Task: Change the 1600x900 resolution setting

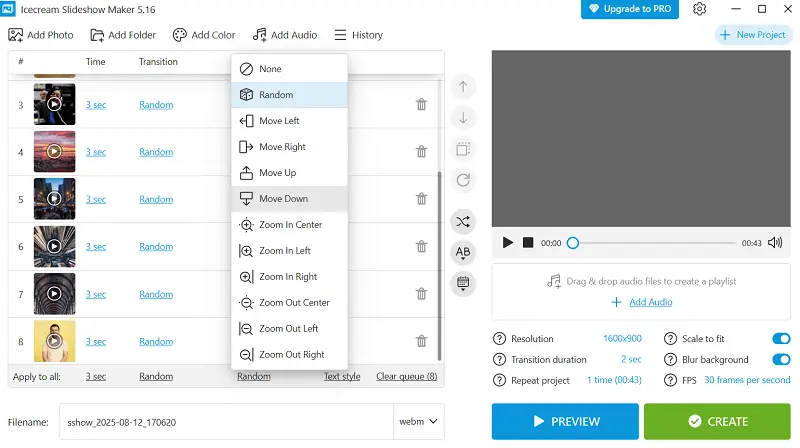Action: 622,339
